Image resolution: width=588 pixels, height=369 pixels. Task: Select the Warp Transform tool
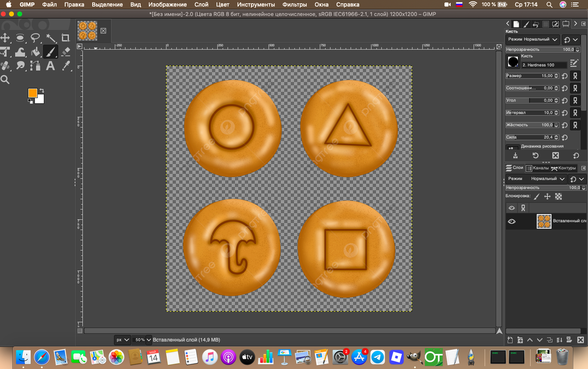click(20, 51)
